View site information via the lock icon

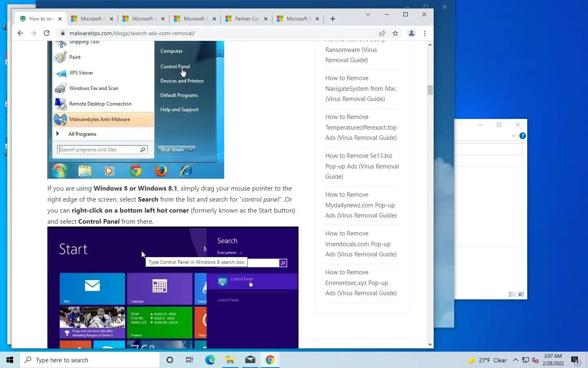click(x=62, y=33)
